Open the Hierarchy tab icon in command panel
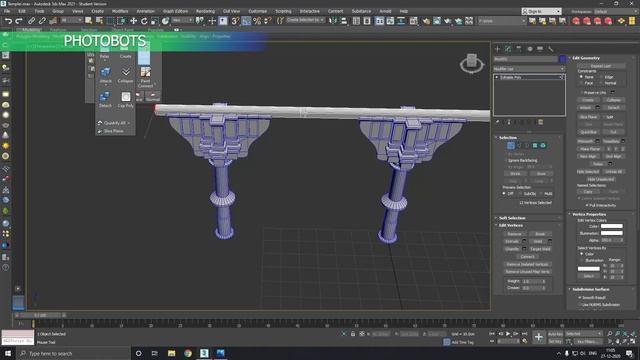 coord(519,49)
